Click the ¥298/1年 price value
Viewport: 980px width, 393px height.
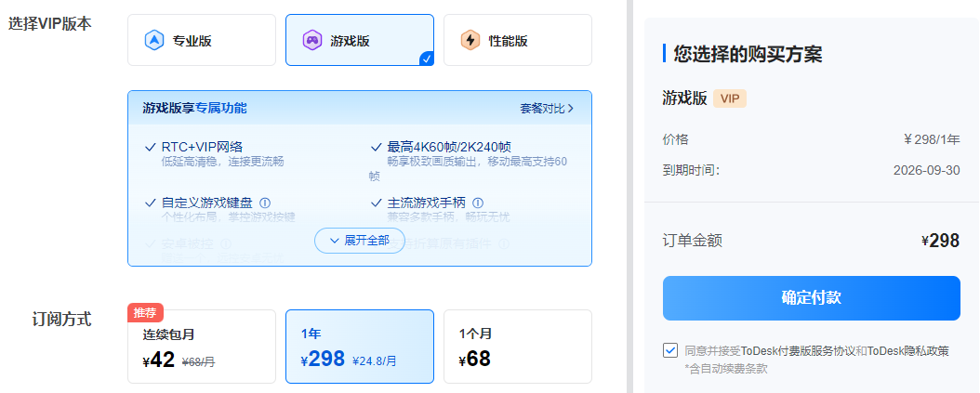(x=932, y=139)
